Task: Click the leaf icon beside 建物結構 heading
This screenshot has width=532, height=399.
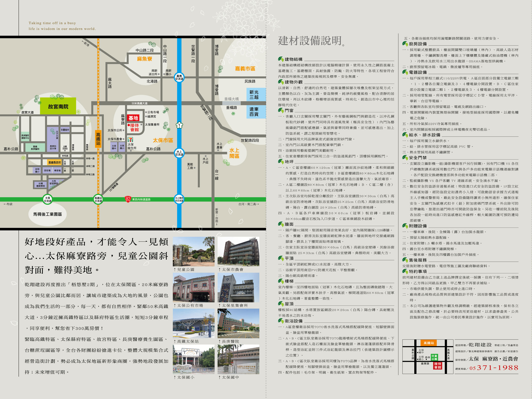Action: tap(281, 59)
